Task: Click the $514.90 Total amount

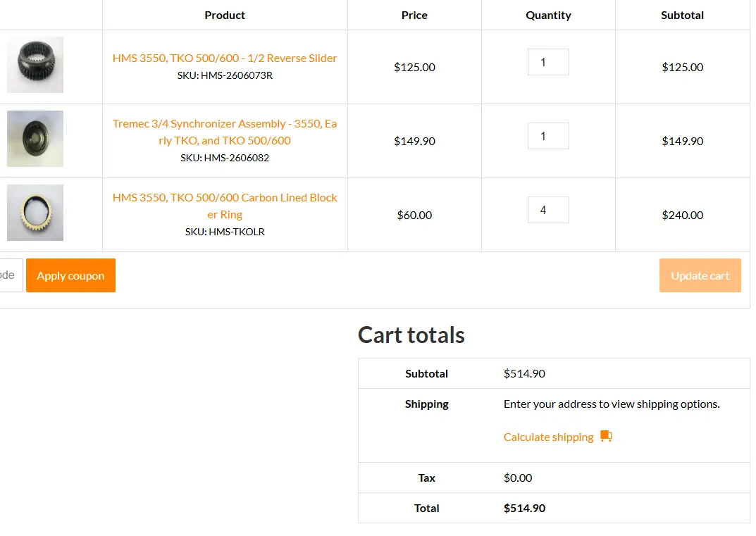Action: tap(525, 508)
